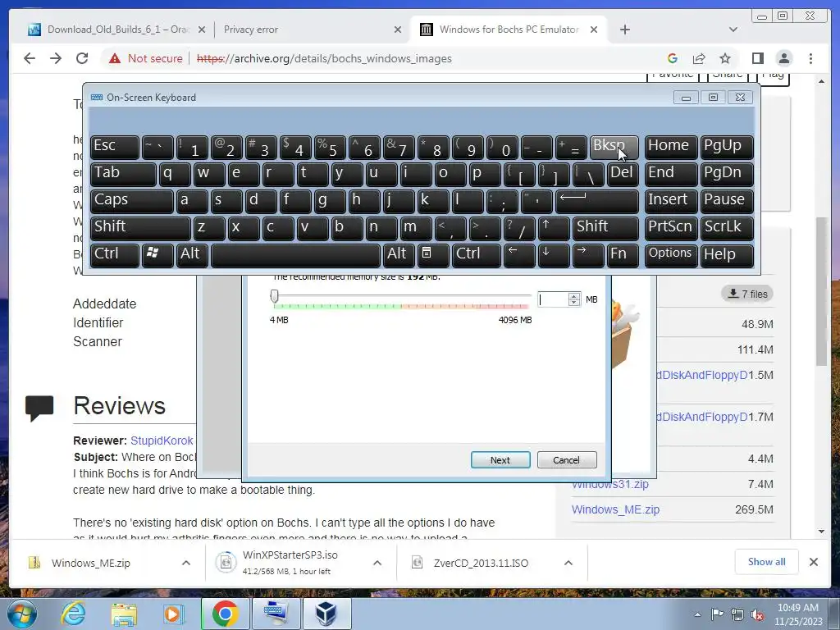Image resolution: width=840 pixels, height=630 pixels.
Task: Click the number 2 key on the keyboard
Action: pos(226,147)
